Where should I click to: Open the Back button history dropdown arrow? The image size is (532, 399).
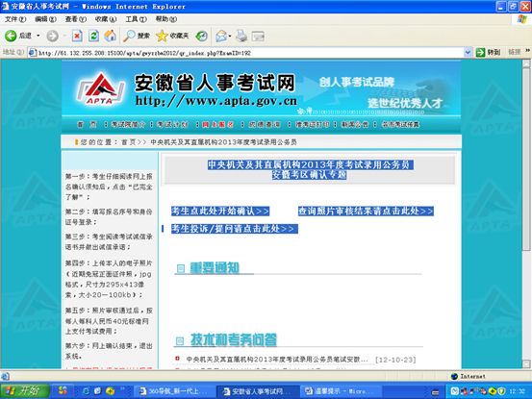(x=38, y=36)
